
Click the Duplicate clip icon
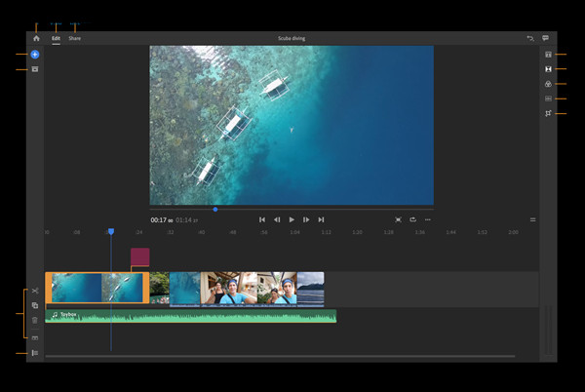tap(34, 306)
